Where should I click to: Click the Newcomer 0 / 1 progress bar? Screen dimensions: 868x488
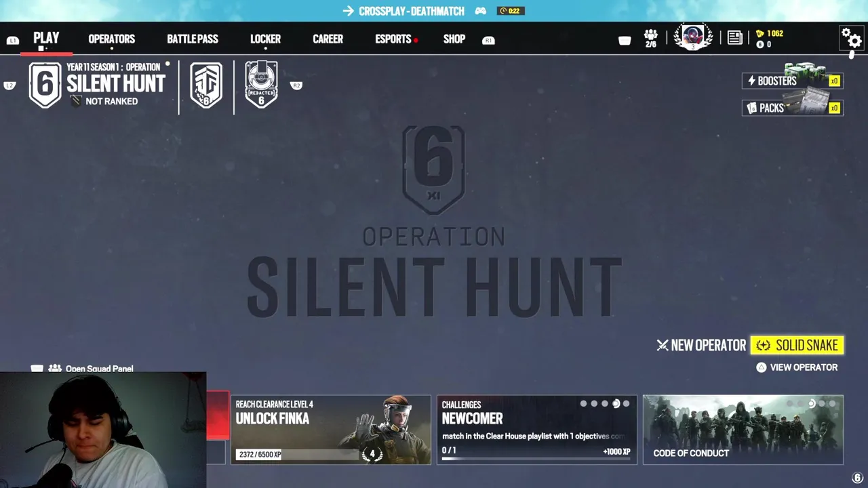536,459
